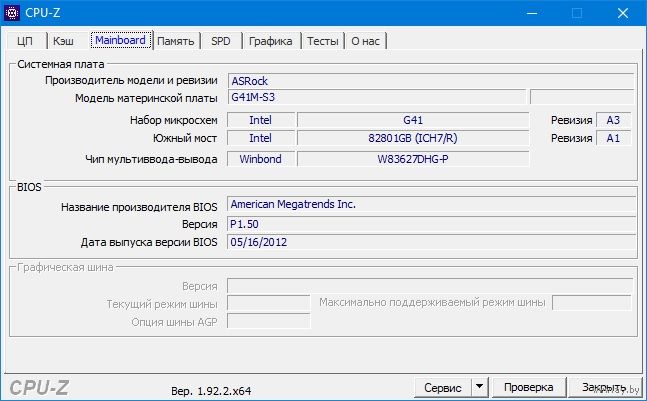This screenshot has height=401, width=647.
Task: Open the Кэш tab
Action: point(64,41)
